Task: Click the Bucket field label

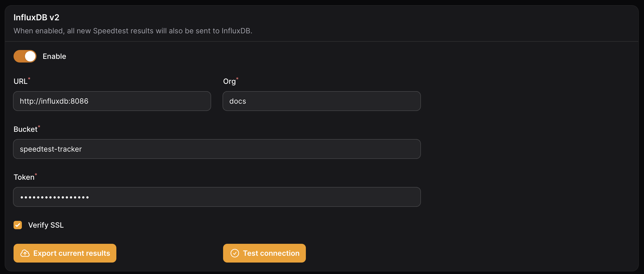Action: coord(25,129)
